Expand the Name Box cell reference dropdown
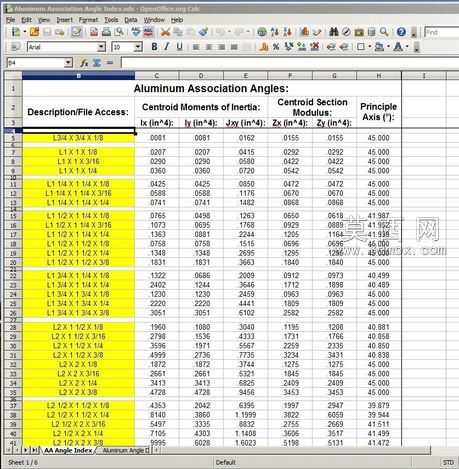Screen dimensions: 459x469 68,62
